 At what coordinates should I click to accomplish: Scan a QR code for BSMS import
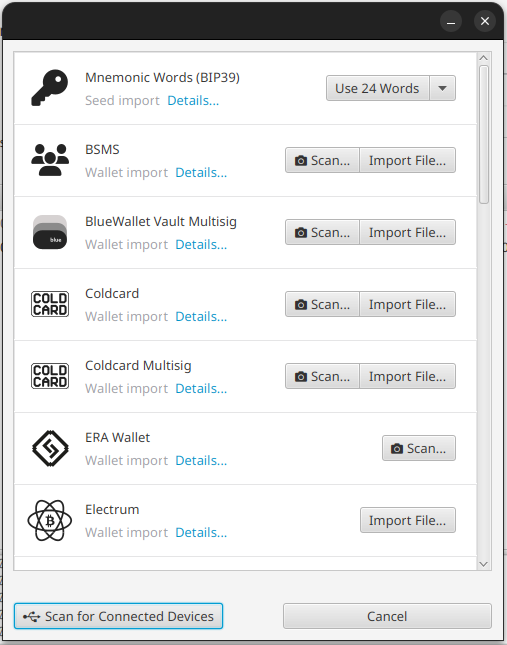tap(322, 160)
